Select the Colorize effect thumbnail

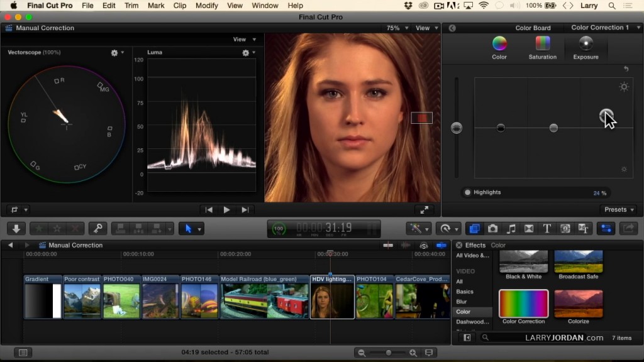pyautogui.click(x=579, y=304)
